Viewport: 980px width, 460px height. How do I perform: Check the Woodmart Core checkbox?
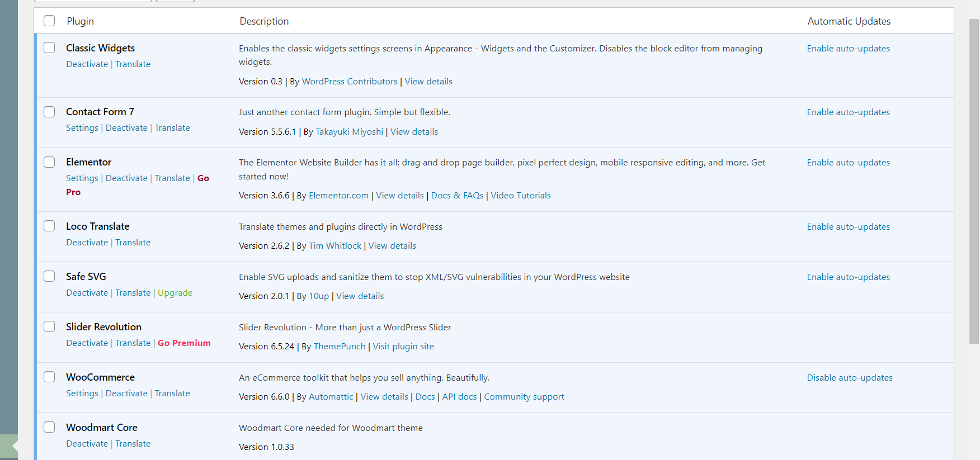tap(49, 427)
